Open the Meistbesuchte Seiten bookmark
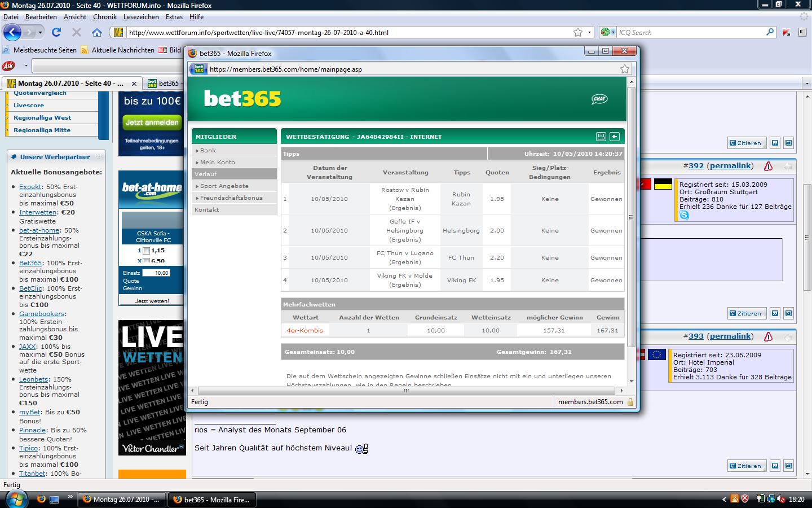The image size is (812, 508). click(x=40, y=50)
